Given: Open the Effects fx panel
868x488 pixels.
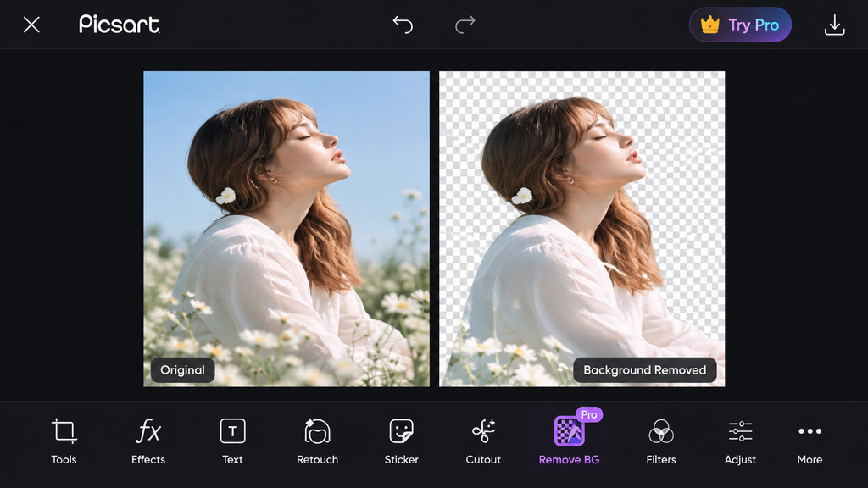Looking at the screenshot, I should [x=148, y=441].
